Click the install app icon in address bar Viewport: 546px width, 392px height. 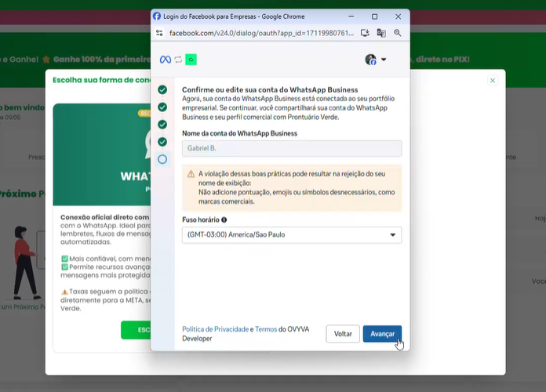pos(365,33)
